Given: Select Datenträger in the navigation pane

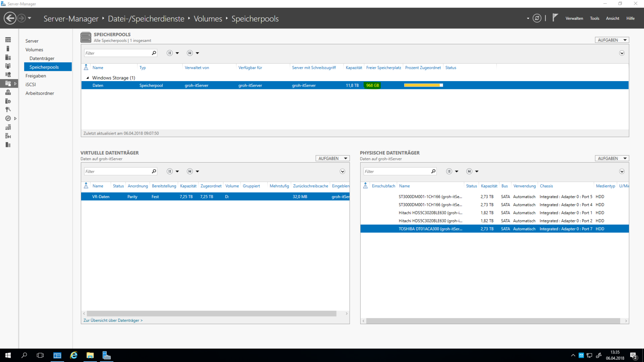Looking at the screenshot, I should (x=42, y=58).
